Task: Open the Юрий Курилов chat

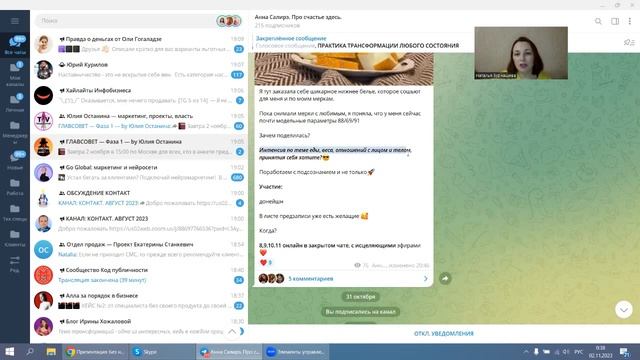Action: point(139,70)
